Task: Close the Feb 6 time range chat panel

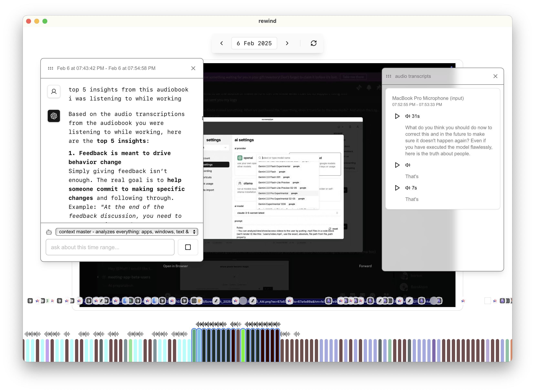Action: pyautogui.click(x=193, y=68)
